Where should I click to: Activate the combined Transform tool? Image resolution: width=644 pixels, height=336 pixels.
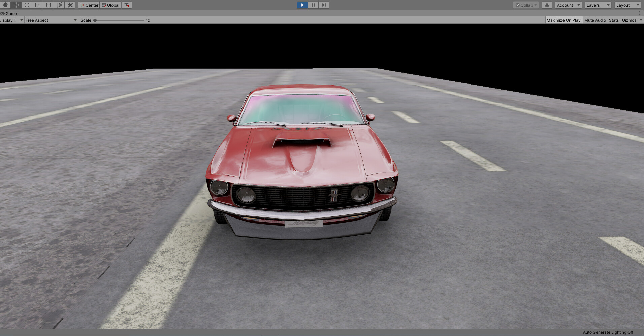(59, 5)
